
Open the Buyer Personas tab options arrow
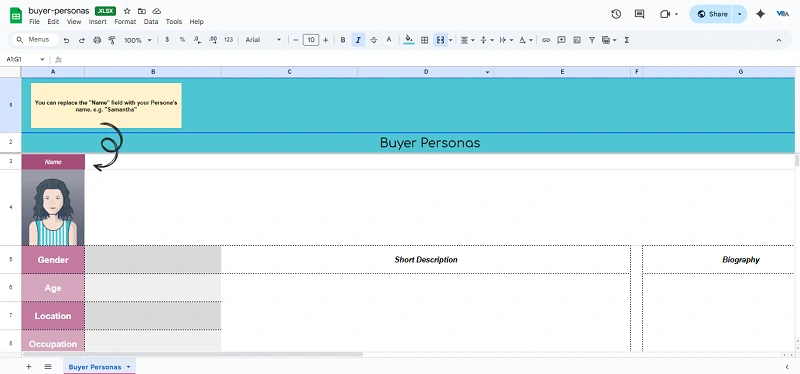click(x=128, y=367)
